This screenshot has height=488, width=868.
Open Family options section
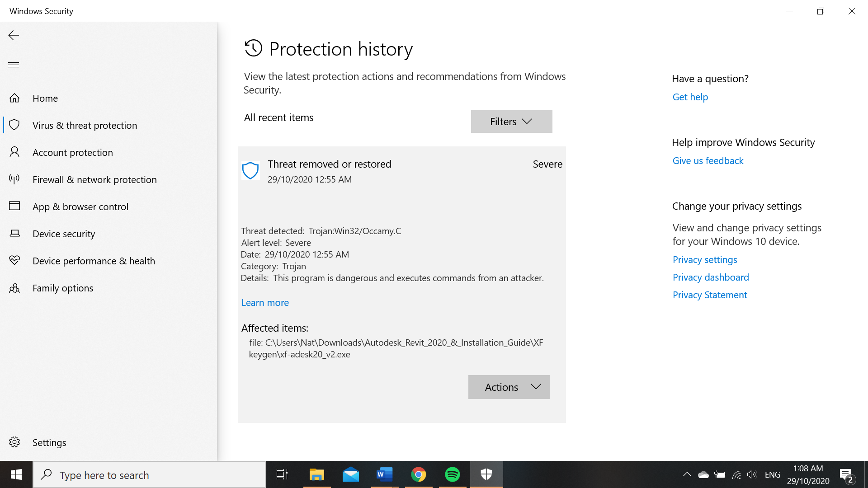point(62,288)
